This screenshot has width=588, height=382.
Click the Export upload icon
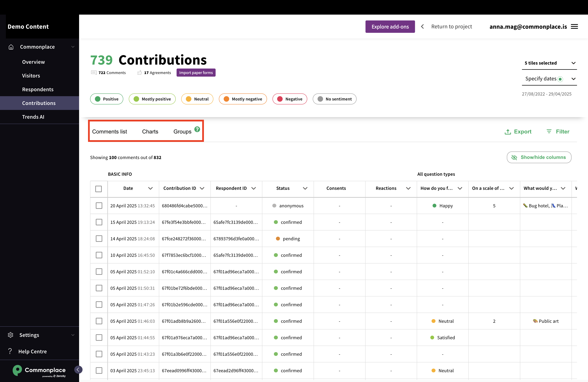point(508,132)
